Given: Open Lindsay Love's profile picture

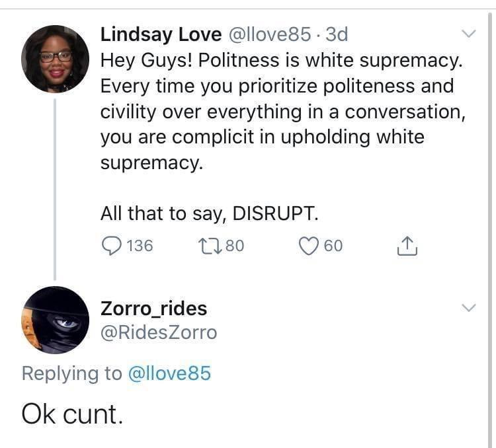Looking at the screenshot, I should [55, 59].
